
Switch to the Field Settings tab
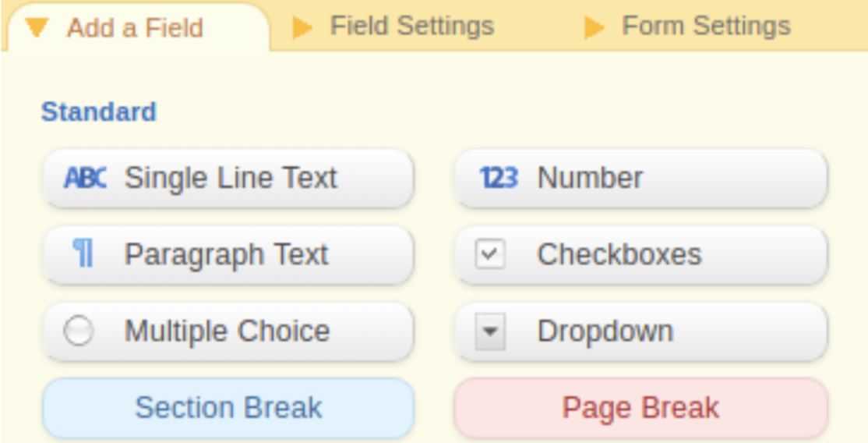[411, 27]
